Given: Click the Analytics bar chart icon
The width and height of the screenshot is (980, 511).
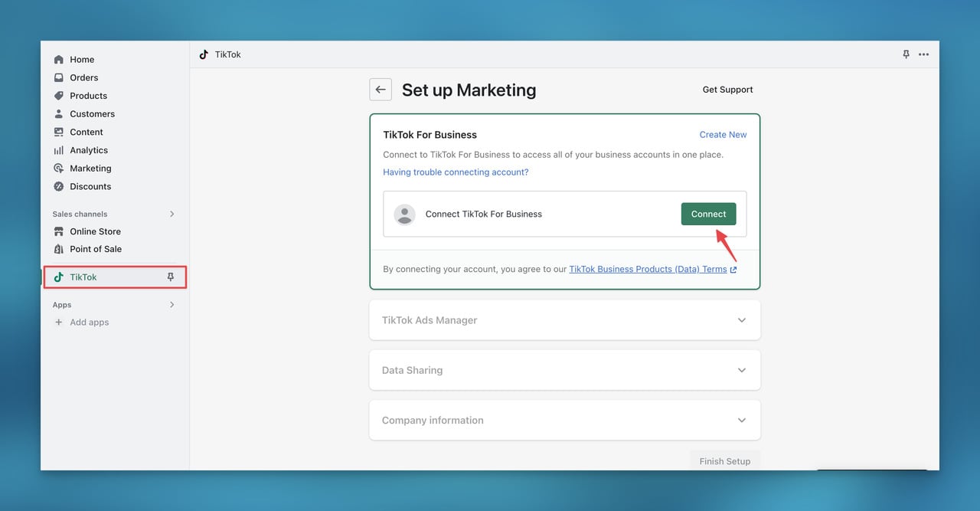Looking at the screenshot, I should [x=59, y=150].
